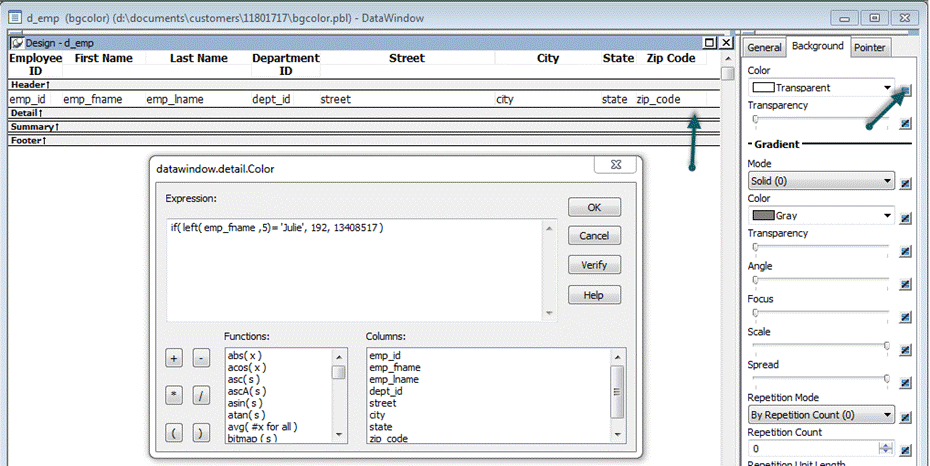Open the Transparent color dropdown
The image size is (930, 466).
pyautogui.click(x=887, y=88)
